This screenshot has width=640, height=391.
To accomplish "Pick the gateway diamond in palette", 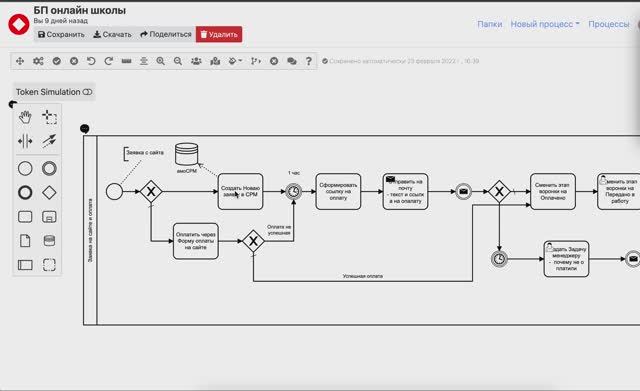I will (x=49, y=192).
